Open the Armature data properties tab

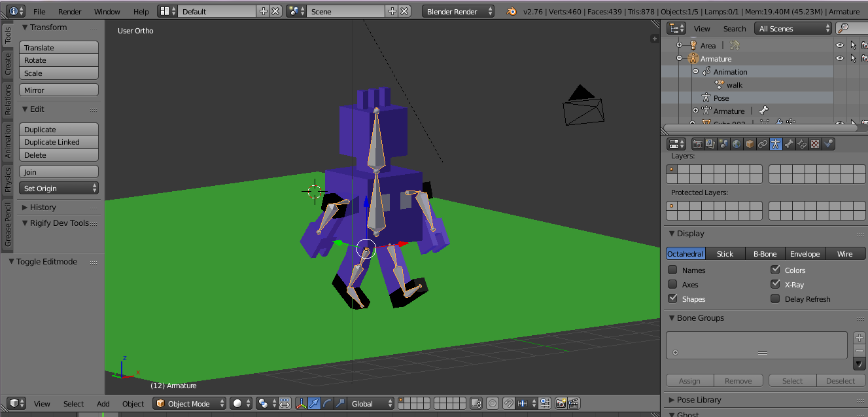pos(776,144)
